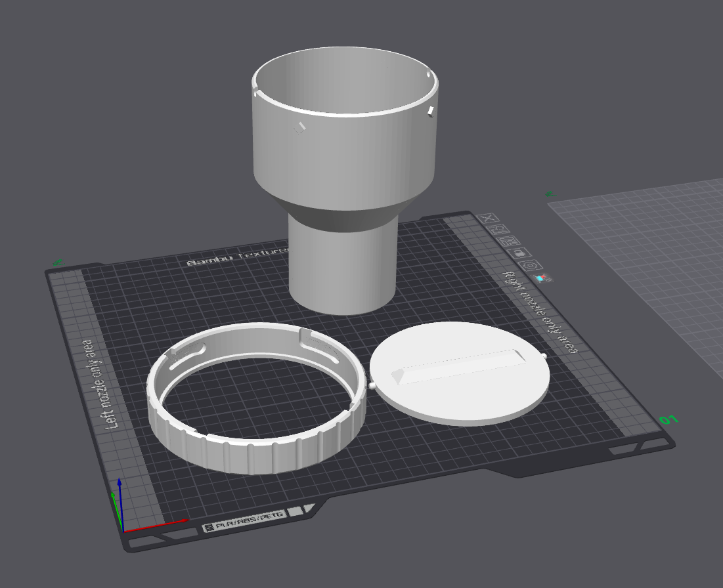This screenshot has height=588, width=723.
Task: Toggle the plate lock icon
Action: coord(521,253)
